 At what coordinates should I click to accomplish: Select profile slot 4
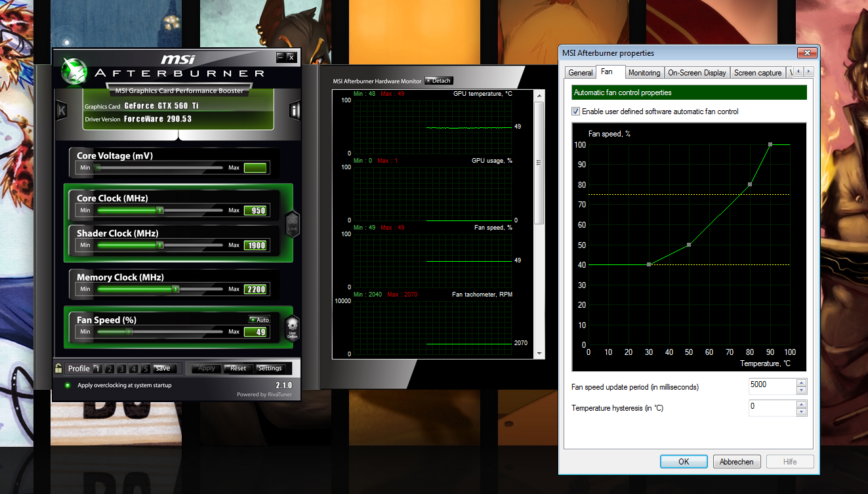(x=134, y=369)
